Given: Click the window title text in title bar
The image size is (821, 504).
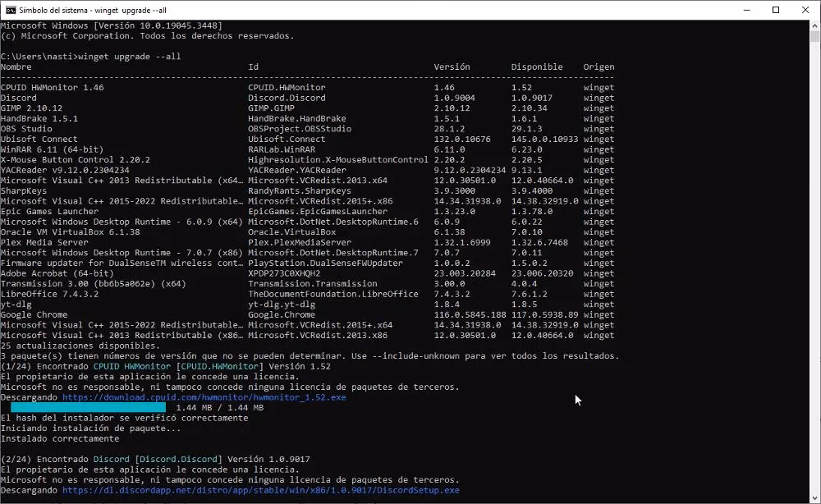Looking at the screenshot, I should click(96, 10).
